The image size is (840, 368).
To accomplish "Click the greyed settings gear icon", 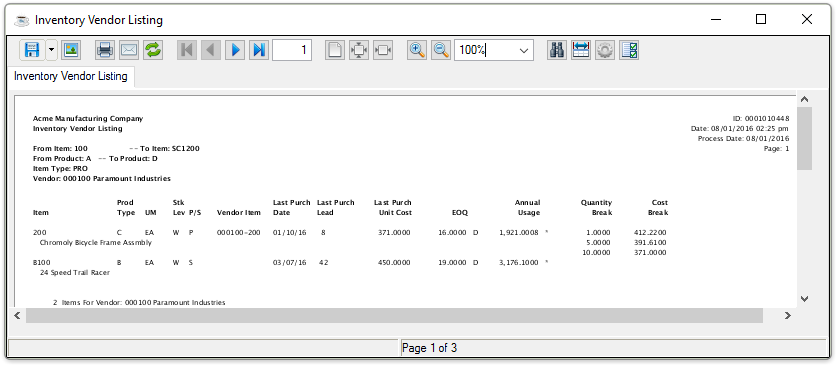I will (x=605, y=50).
